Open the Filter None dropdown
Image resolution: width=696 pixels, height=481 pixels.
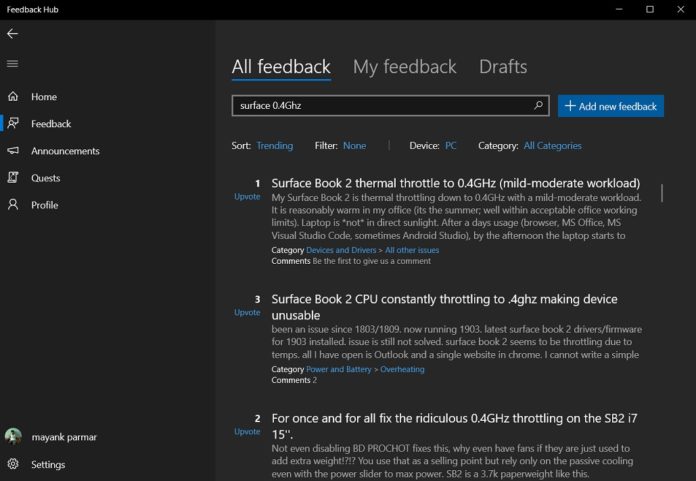354,146
